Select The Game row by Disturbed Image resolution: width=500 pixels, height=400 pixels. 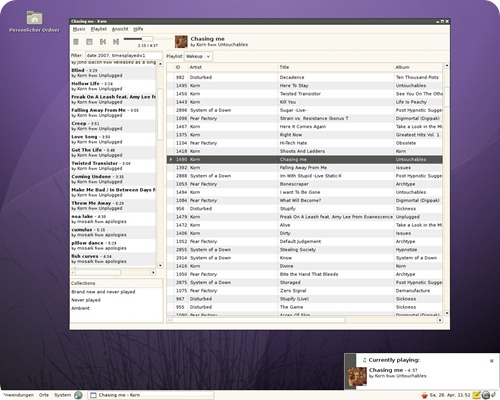(x=305, y=307)
